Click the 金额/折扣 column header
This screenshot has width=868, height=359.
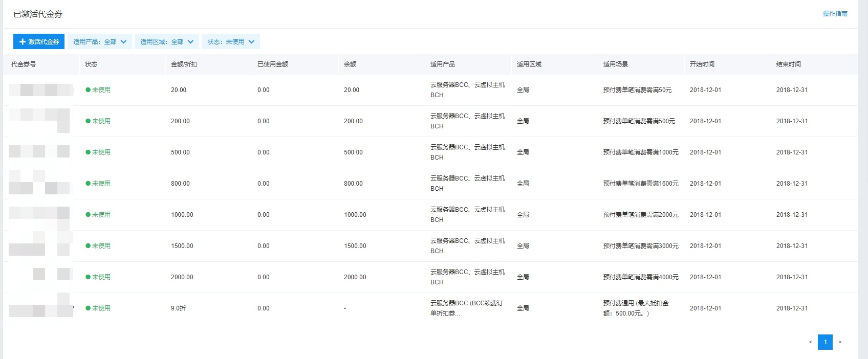184,64
